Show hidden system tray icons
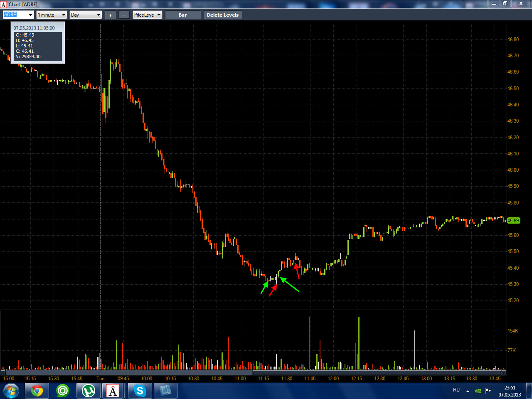The height and width of the screenshot is (399, 532). coord(468,391)
